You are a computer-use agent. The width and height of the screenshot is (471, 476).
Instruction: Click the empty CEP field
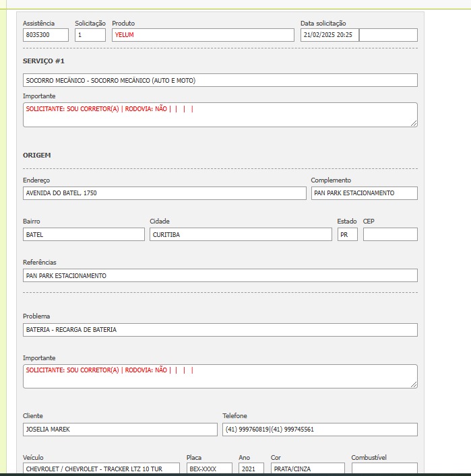point(390,234)
